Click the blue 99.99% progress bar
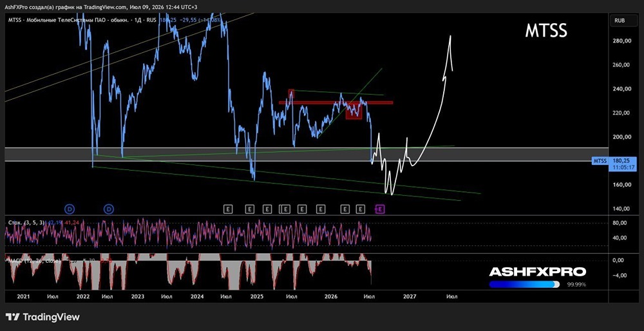The image size is (644, 331). [524, 284]
